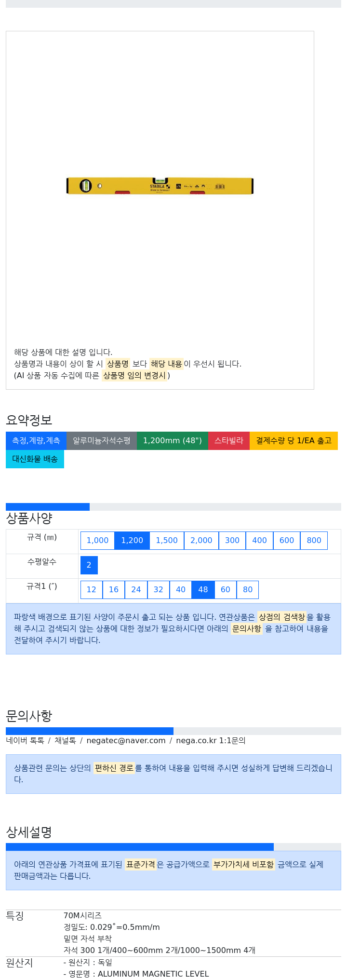
Task: Click the 알루미늄자석수평 gray tag
Action: pos(102,441)
